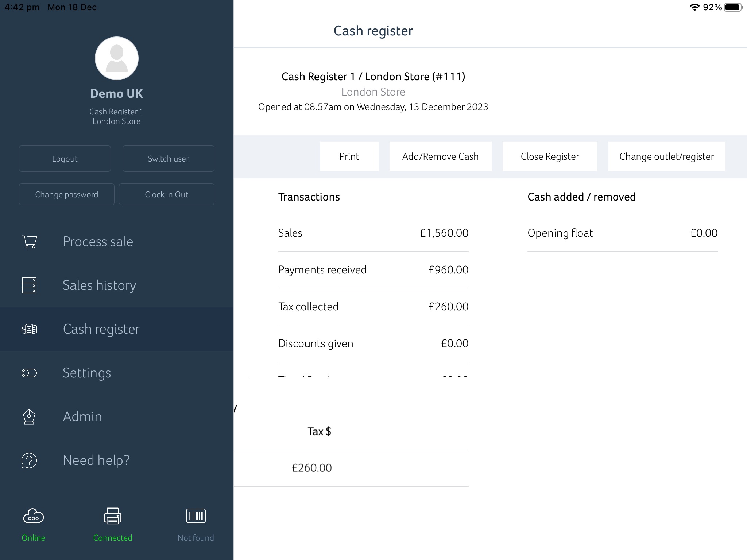
Task: Open Add/Remove Cash dialog
Action: pos(441,156)
